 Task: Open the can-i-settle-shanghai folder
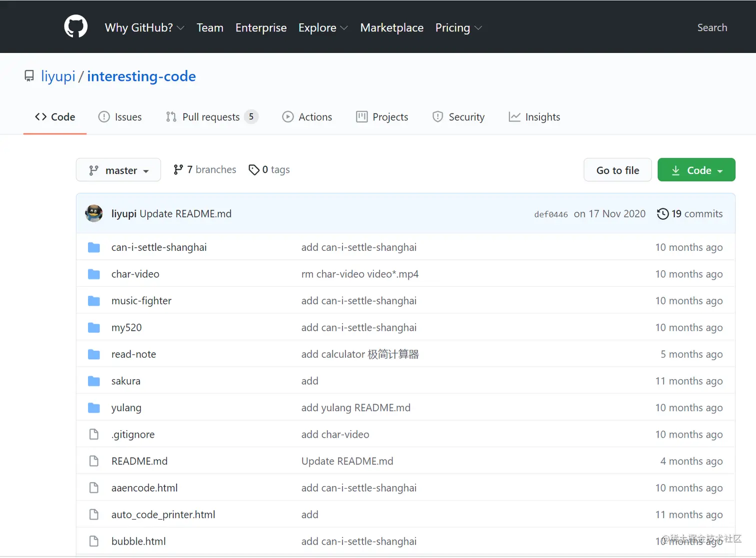click(159, 247)
